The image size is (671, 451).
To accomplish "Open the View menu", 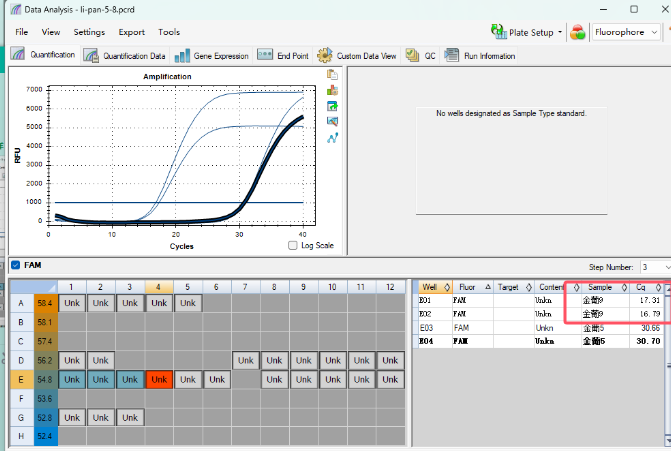I will coord(50,32).
